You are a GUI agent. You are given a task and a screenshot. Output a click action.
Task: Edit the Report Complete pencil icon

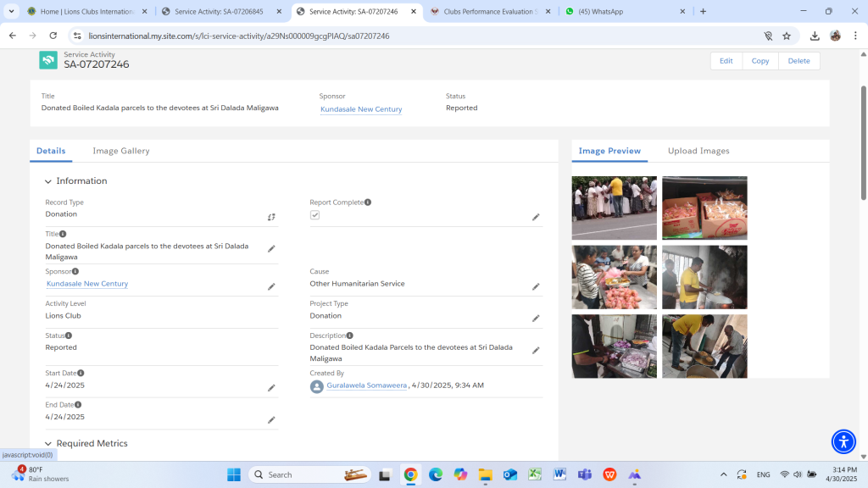(x=536, y=217)
